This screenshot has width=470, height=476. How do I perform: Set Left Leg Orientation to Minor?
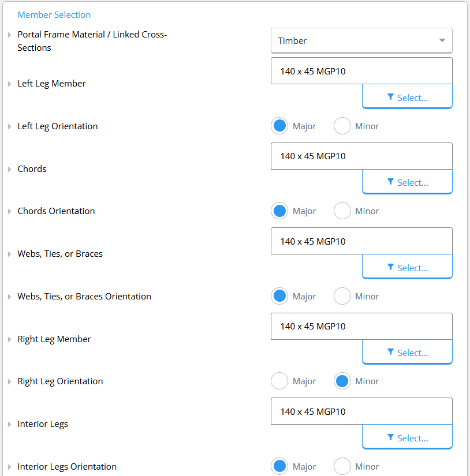tap(342, 126)
